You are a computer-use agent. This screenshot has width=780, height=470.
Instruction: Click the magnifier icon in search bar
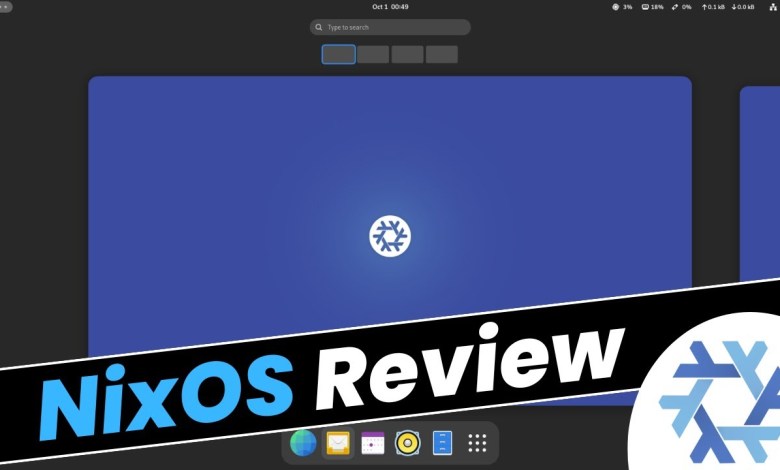[318, 27]
